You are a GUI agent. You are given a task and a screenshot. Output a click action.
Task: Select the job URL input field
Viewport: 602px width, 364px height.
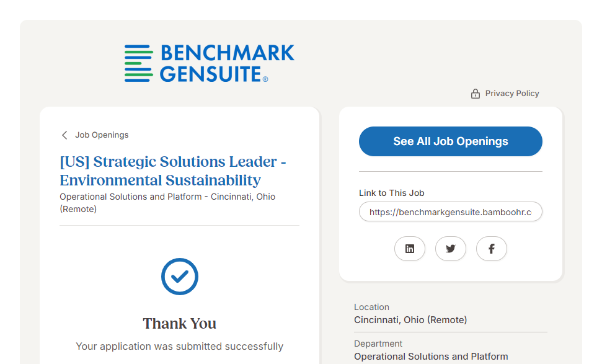pos(451,211)
